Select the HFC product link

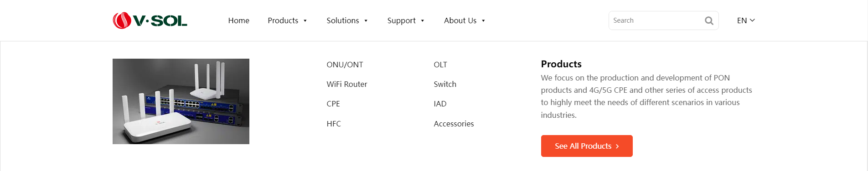334,124
